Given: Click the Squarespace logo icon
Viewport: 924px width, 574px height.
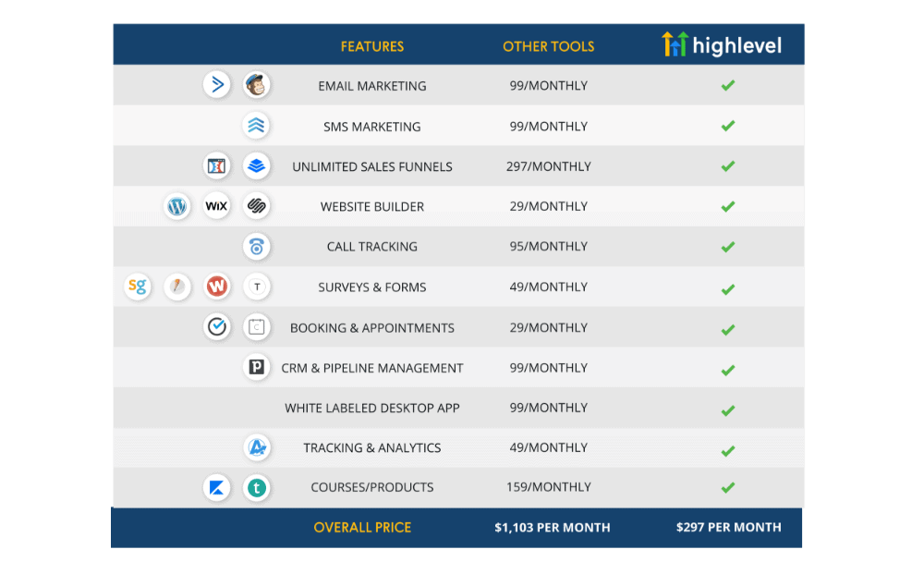Looking at the screenshot, I should point(256,206).
